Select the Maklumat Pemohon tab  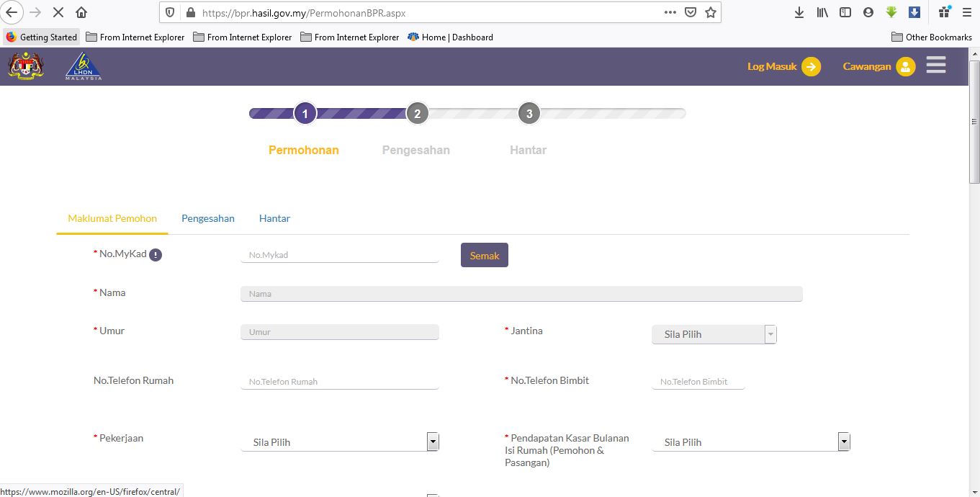[x=112, y=218]
